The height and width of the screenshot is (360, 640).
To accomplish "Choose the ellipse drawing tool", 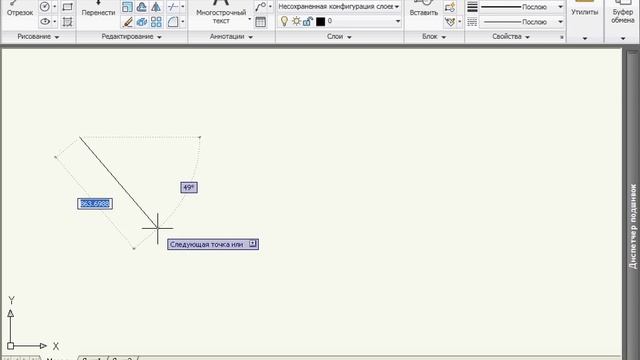I will pyautogui.click(x=45, y=21).
